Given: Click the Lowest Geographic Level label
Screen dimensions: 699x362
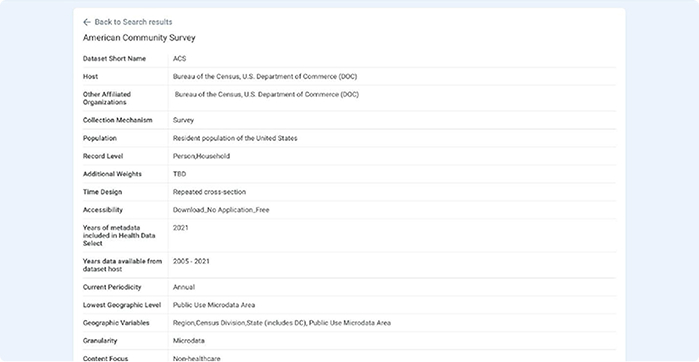Looking at the screenshot, I should [x=122, y=305].
